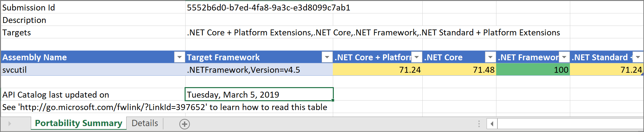Click the horizontal scrollbar track
This screenshot has height=132, width=644.
click(571, 124)
